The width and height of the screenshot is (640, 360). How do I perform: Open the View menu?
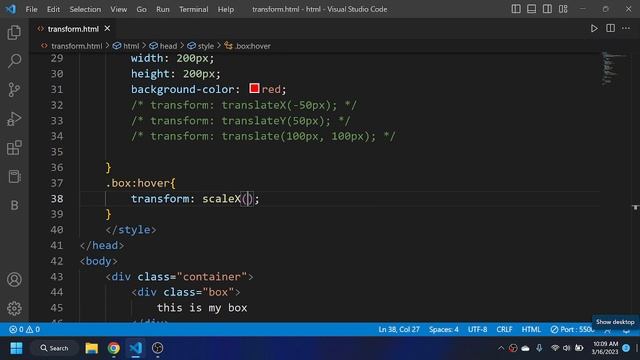coord(118,9)
